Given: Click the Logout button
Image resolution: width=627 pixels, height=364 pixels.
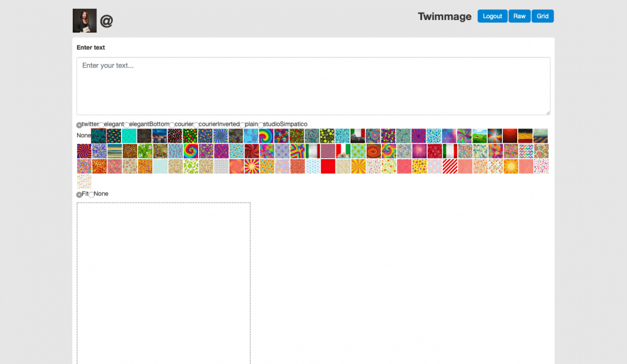Looking at the screenshot, I should tap(492, 16).
